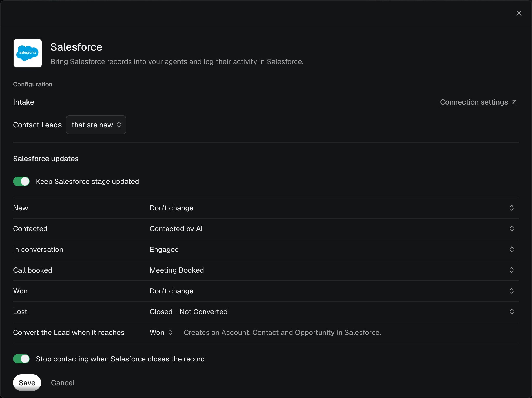Open the Connection settings link
This screenshot has width=532, height=398.
point(474,102)
